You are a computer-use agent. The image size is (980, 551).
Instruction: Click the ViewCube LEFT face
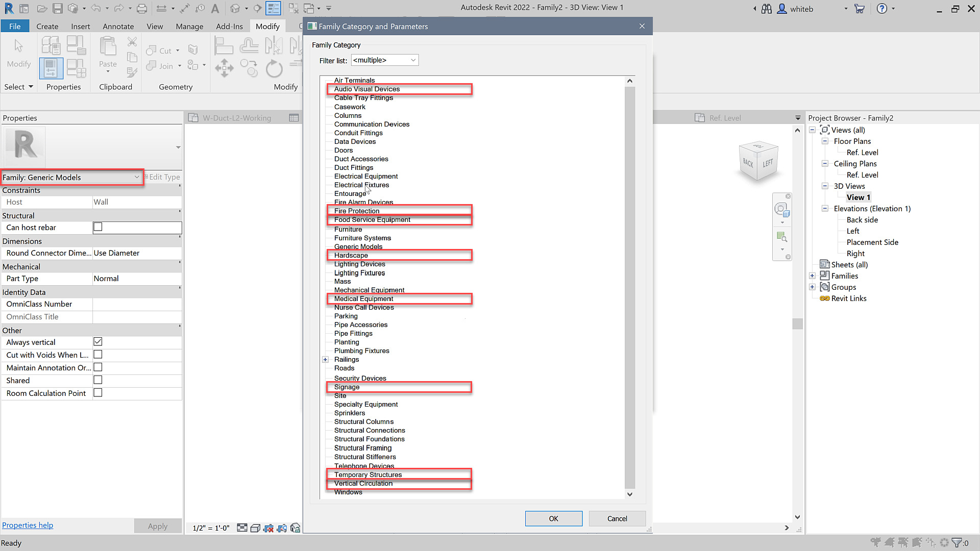click(x=768, y=163)
